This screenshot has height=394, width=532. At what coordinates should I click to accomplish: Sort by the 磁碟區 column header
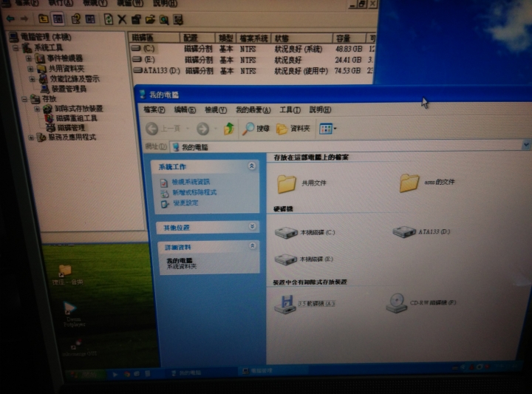click(x=154, y=38)
